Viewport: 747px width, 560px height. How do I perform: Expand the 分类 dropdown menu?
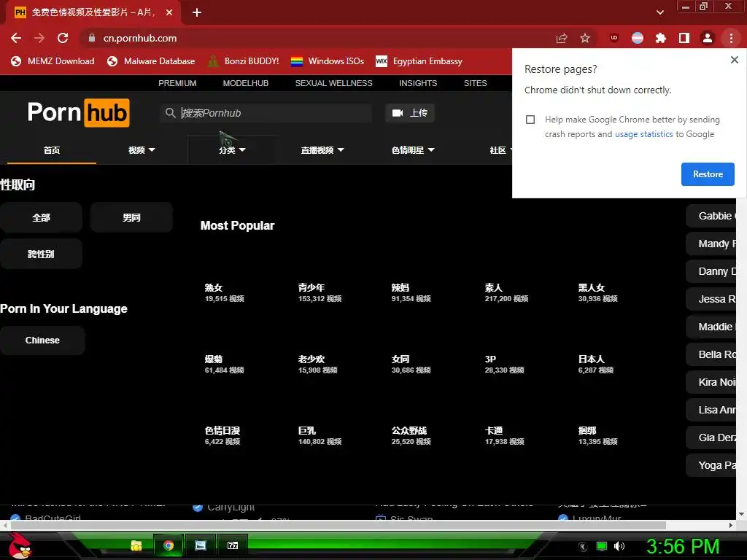232,150
